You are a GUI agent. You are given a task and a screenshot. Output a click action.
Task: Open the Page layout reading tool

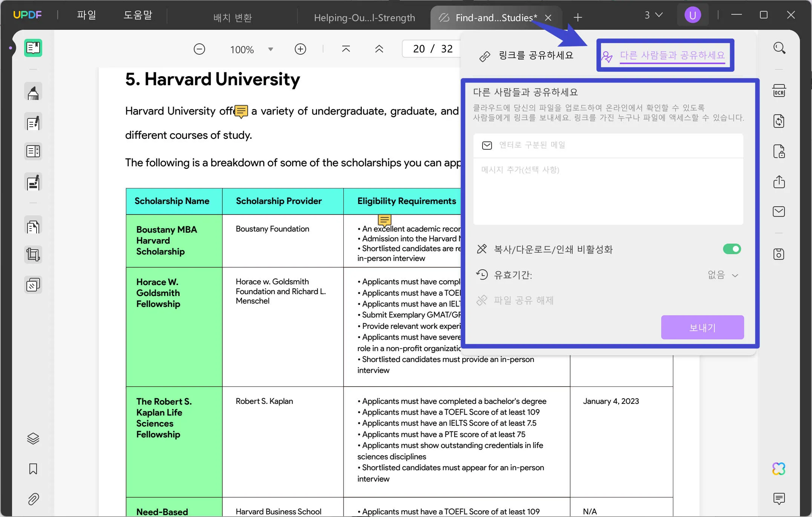point(33,151)
